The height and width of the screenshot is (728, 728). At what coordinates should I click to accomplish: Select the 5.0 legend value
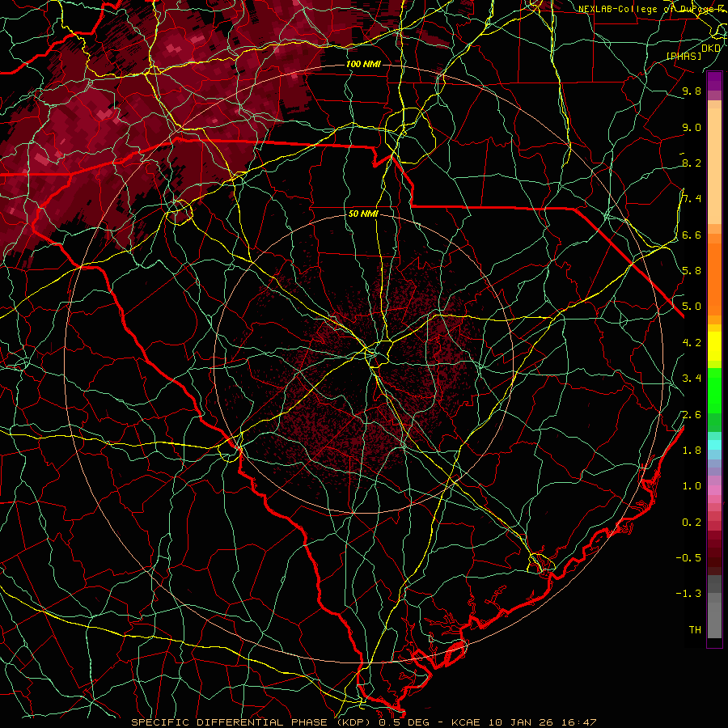tap(692, 307)
